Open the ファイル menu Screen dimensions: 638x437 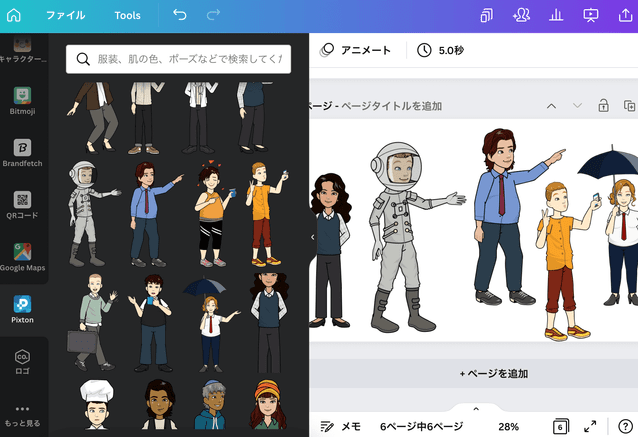[x=66, y=15]
